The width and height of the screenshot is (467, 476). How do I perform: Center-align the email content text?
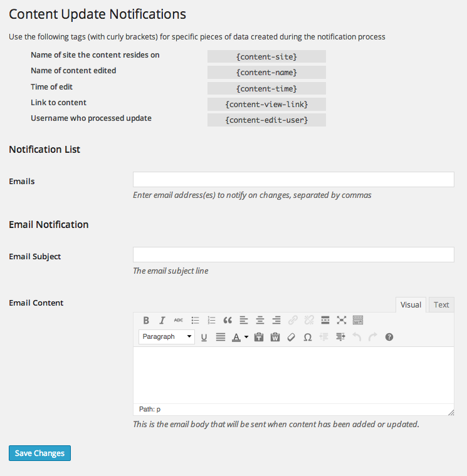pos(260,320)
